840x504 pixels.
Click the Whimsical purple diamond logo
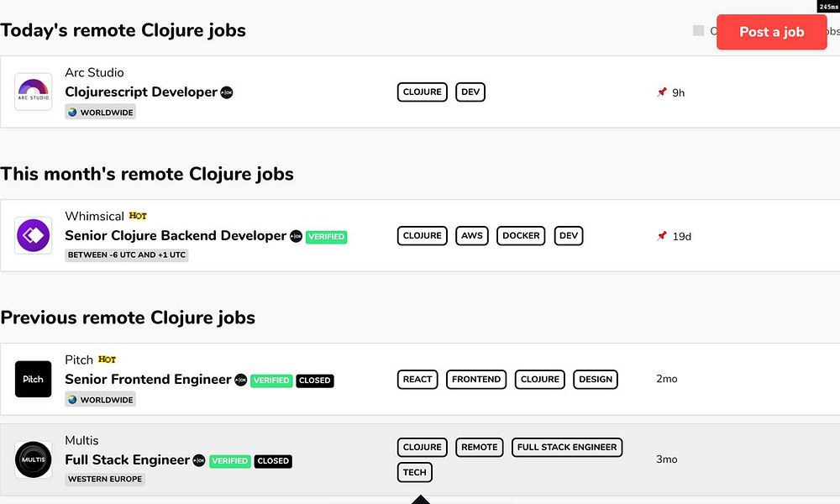[34, 235]
